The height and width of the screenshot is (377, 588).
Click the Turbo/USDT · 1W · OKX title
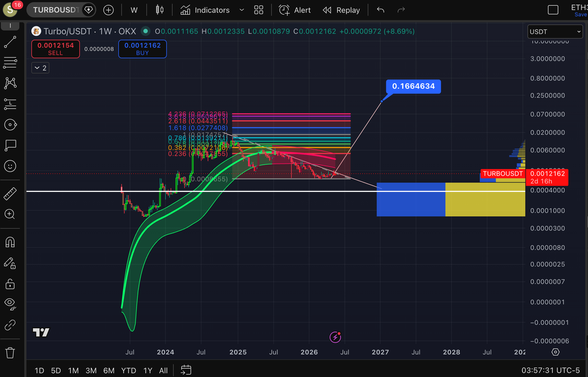[89, 32]
